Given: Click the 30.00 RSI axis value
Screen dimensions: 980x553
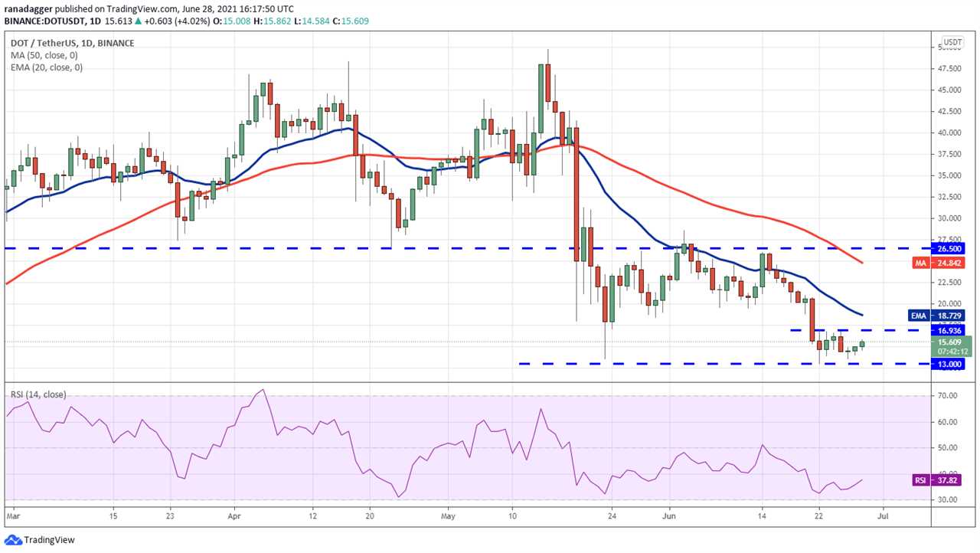Looking at the screenshot, I should [x=949, y=500].
